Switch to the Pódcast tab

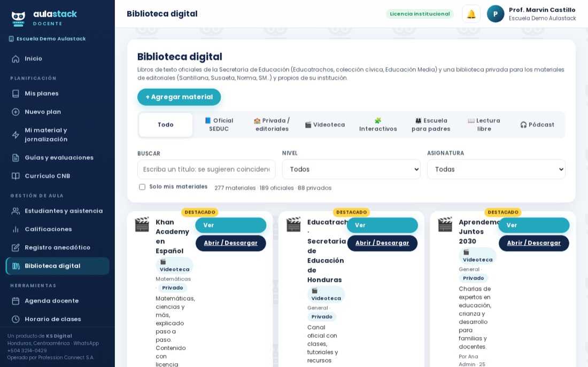coord(537,125)
